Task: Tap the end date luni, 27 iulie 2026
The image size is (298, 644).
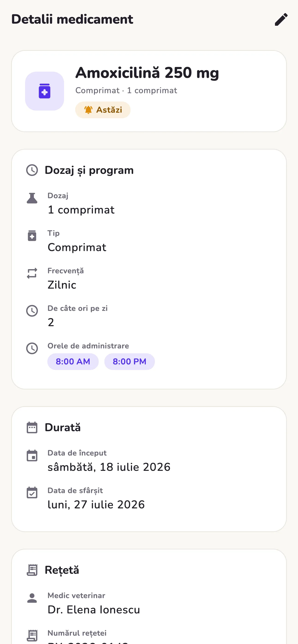Action: pos(96,504)
